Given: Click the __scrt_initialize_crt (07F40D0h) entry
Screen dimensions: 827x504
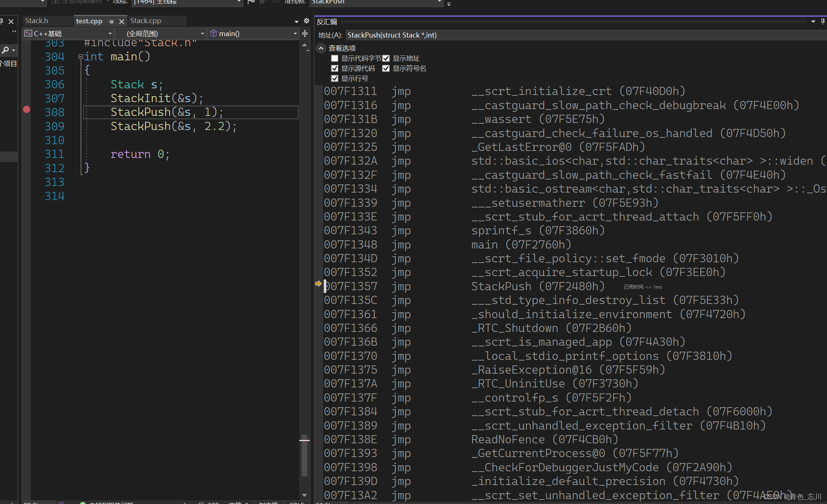Looking at the screenshot, I should (578, 91).
